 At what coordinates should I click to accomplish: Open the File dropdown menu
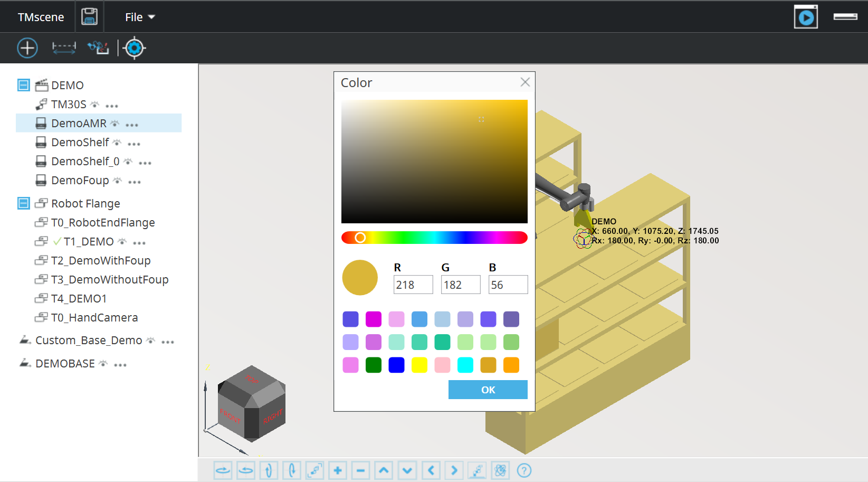click(x=140, y=17)
